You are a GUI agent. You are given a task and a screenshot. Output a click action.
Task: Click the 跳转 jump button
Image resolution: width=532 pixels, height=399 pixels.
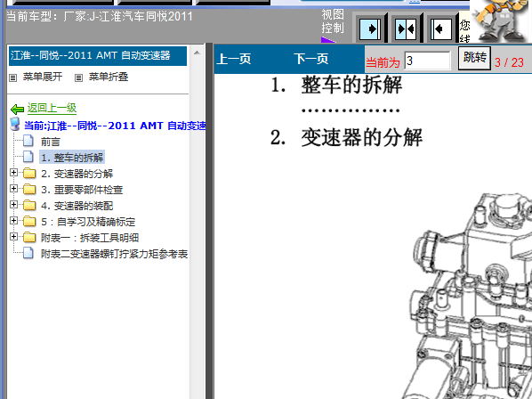click(474, 58)
